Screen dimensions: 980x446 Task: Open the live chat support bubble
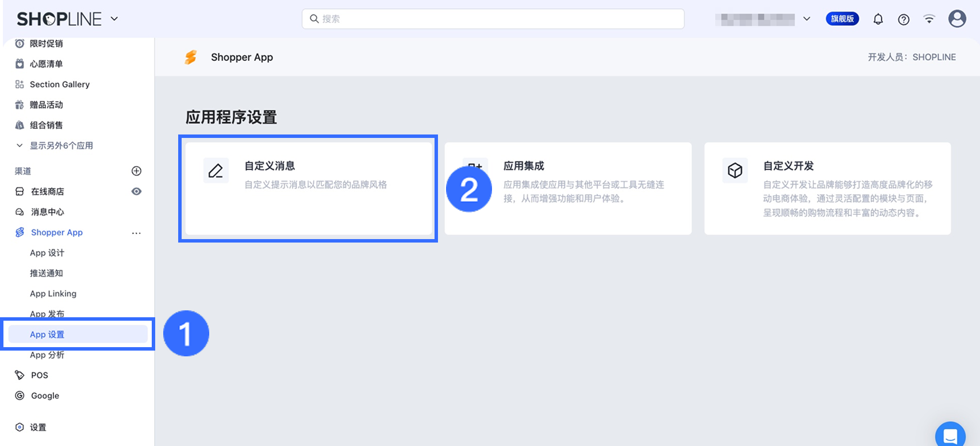coord(951,436)
